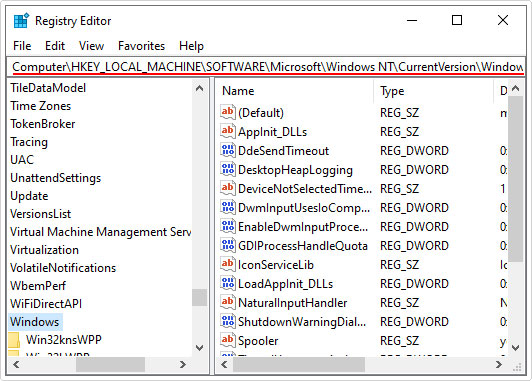
Task: Click the Win32knsWPP folder icon
Action: [x=14, y=340]
